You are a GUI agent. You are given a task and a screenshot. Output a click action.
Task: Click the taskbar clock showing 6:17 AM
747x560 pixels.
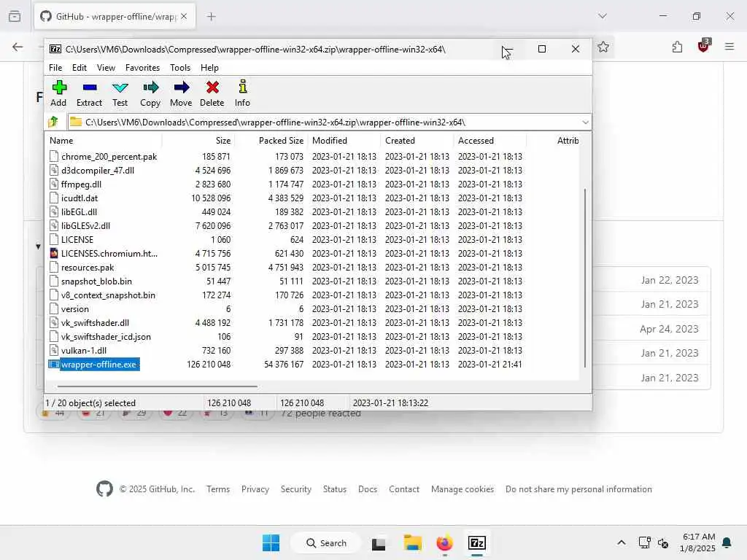pyautogui.click(x=697, y=542)
